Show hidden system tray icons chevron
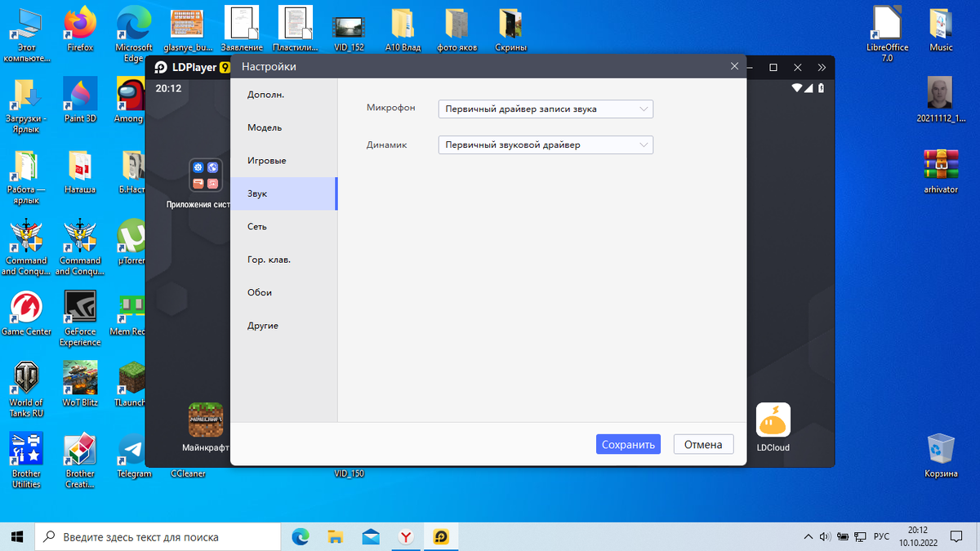 click(808, 537)
